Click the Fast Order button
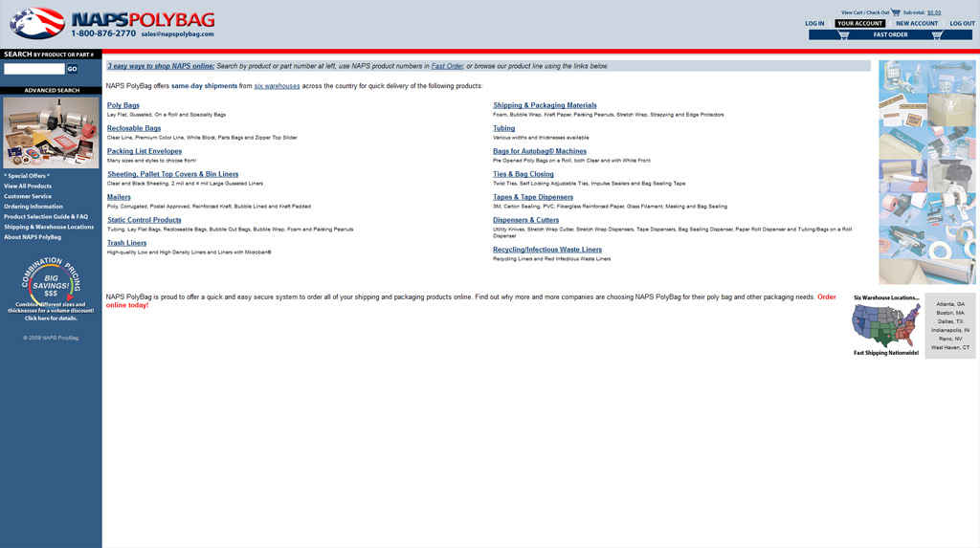The image size is (980, 548). (x=890, y=35)
